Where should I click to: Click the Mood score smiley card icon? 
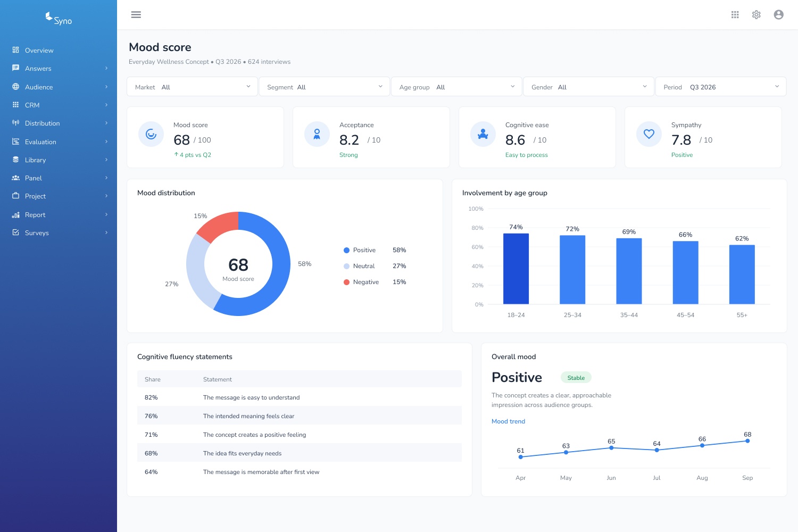[151, 134]
